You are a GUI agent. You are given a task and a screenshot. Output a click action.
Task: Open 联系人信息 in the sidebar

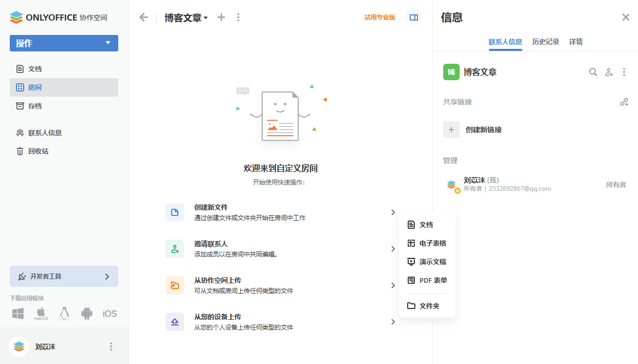click(x=64, y=133)
